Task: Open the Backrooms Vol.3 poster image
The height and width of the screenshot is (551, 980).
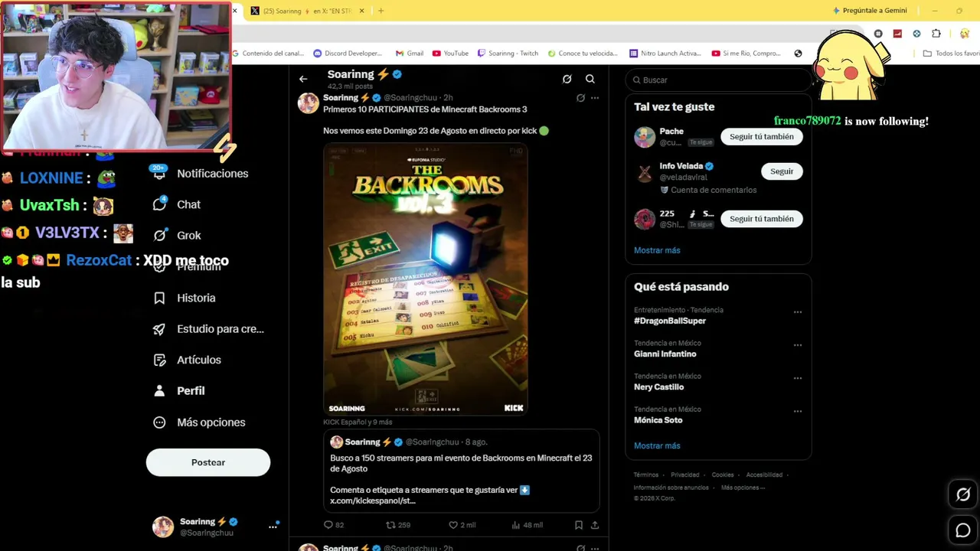Action: (426, 279)
